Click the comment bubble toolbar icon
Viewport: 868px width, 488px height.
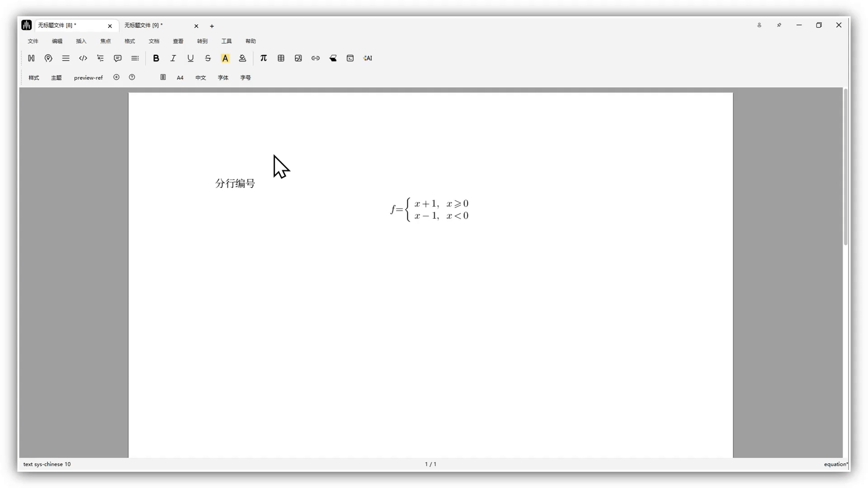(118, 58)
